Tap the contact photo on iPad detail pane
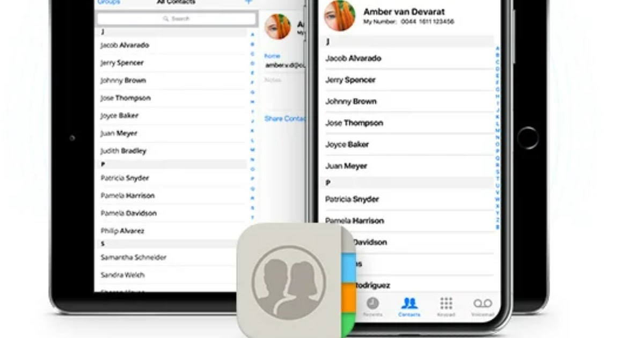 pos(278,27)
